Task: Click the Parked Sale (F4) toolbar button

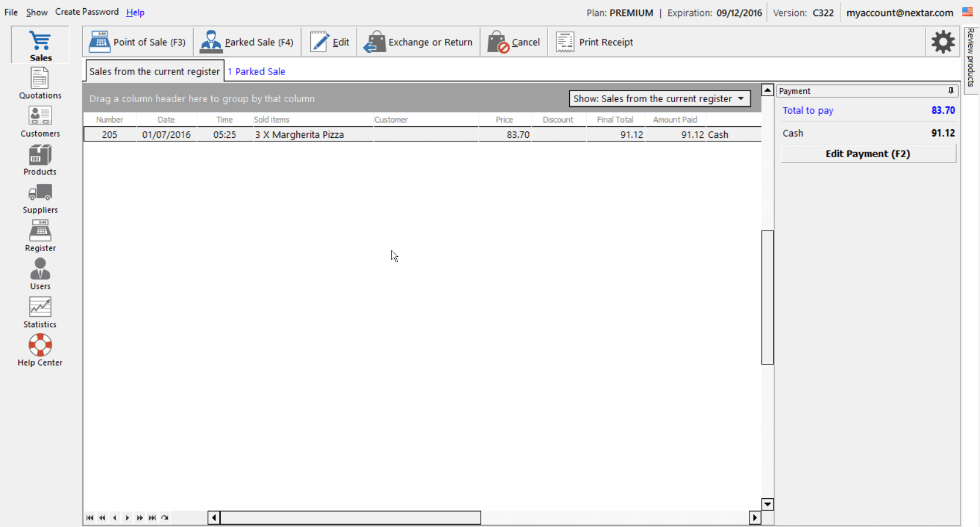Action: tap(246, 42)
